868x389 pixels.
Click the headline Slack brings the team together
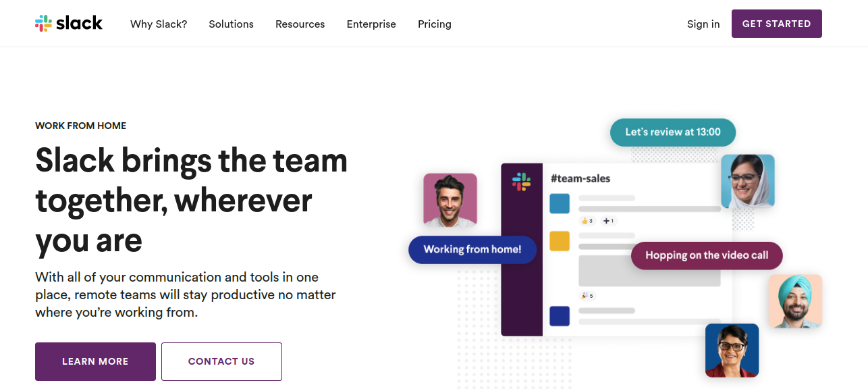point(192,201)
